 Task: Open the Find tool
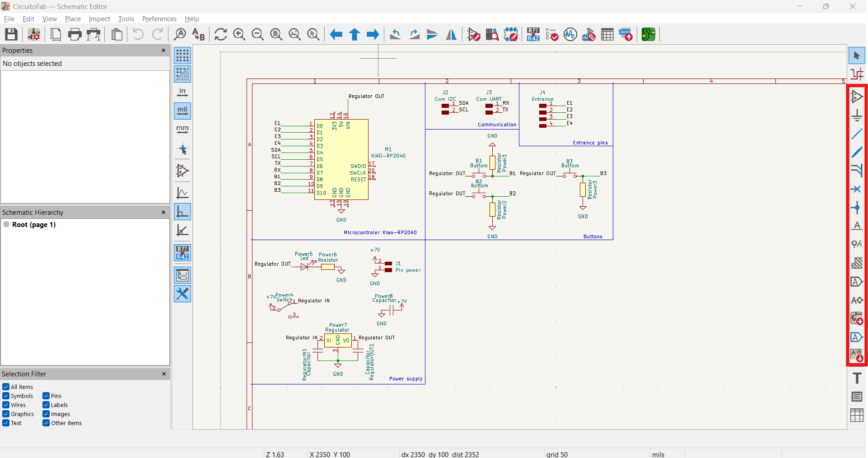pyautogui.click(x=180, y=34)
